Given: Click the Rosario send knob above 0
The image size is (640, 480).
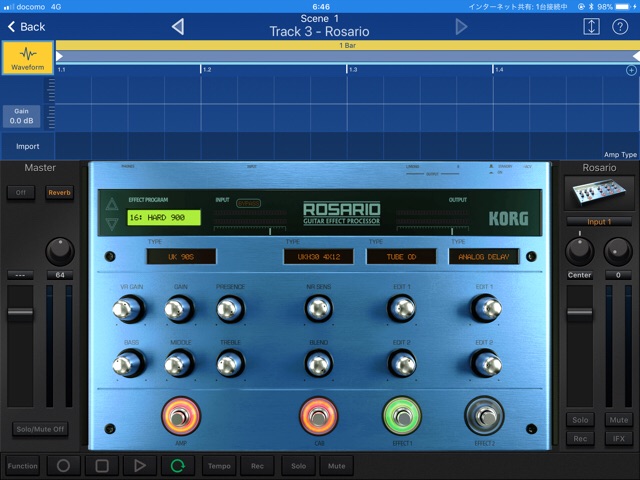Looking at the screenshot, I should click(618, 252).
